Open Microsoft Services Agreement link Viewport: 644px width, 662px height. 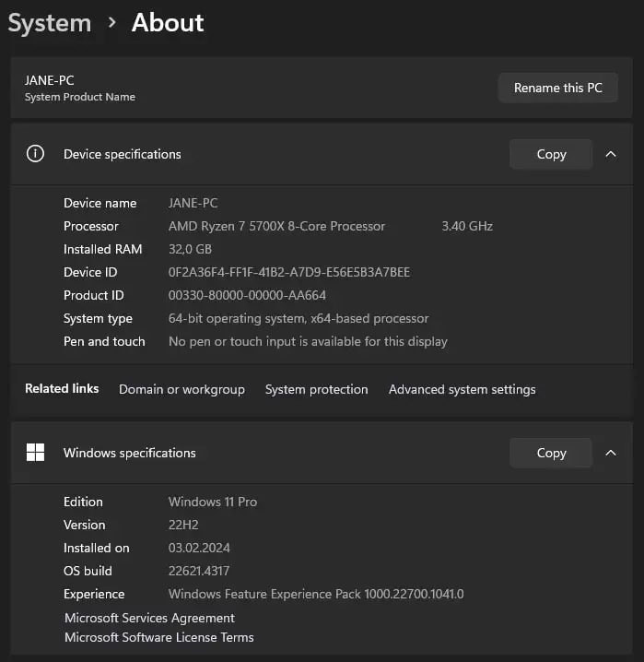pos(149,618)
